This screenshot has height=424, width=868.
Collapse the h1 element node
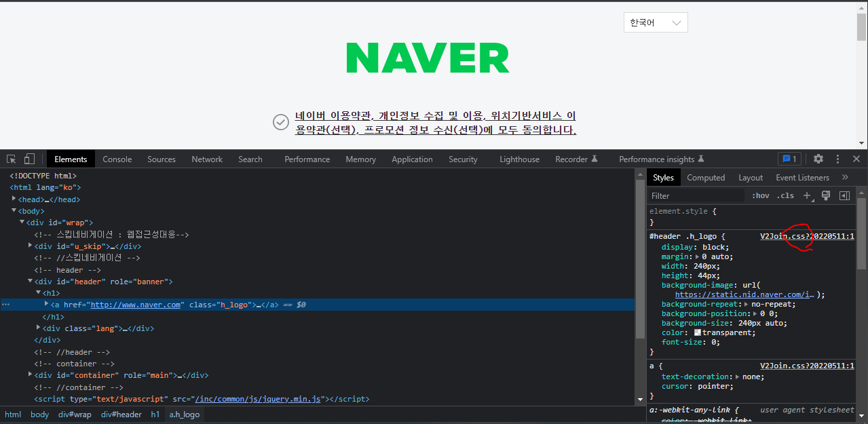[39, 292]
